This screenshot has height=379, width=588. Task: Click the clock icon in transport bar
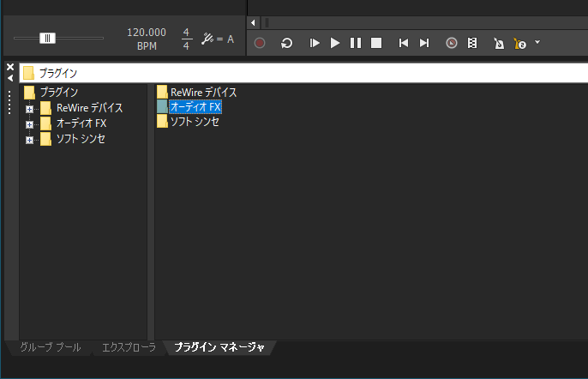pos(452,42)
